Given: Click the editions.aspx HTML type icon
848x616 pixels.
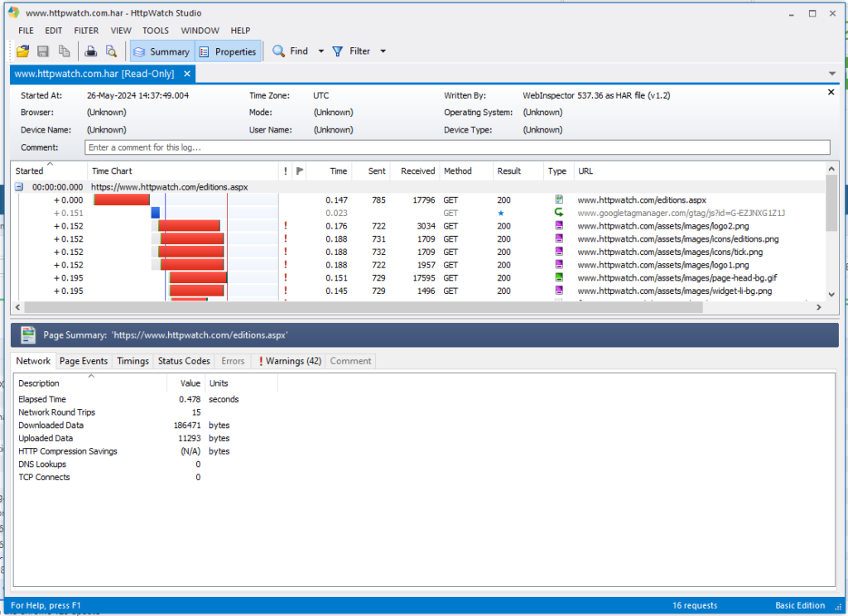Looking at the screenshot, I should pos(559,200).
